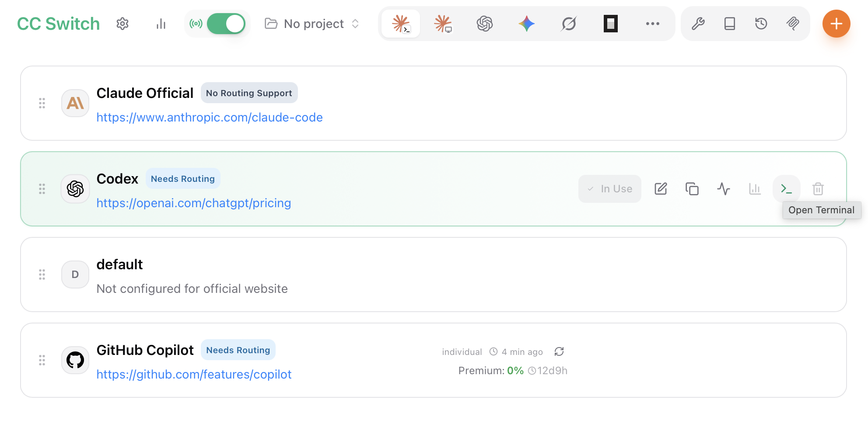Click the Premium: 0% usage text
Viewport: 868px width, 424px height.
[491, 371]
